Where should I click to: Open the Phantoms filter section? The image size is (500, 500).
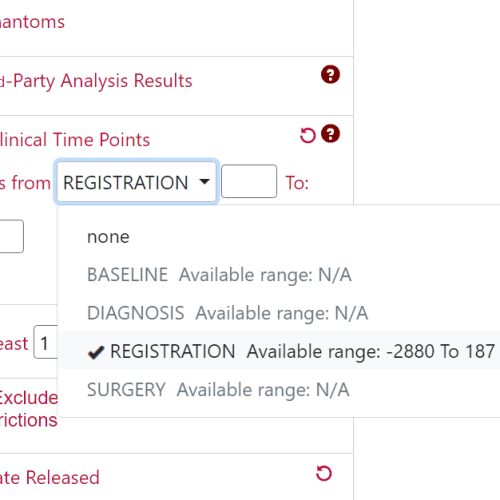pos(32,22)
